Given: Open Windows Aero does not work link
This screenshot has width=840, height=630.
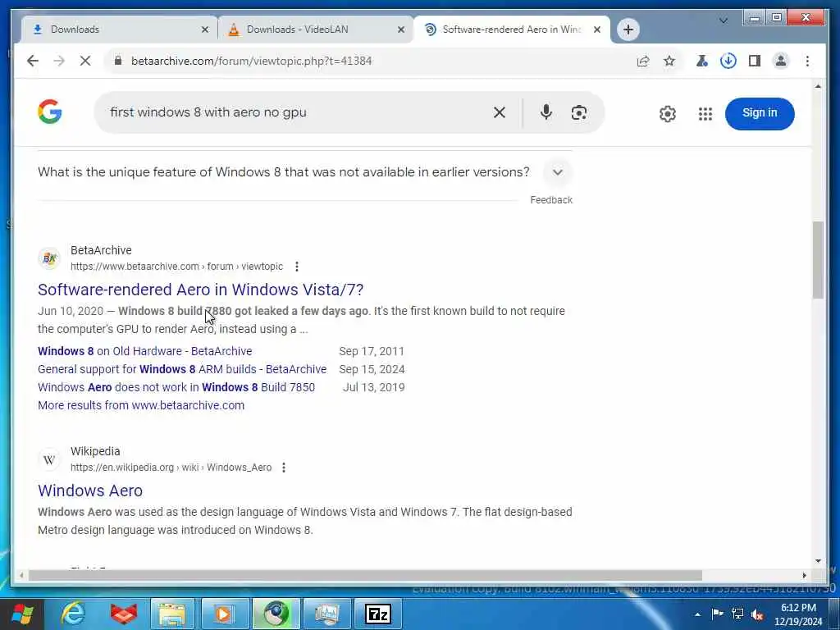Looking at the screenshot, I should tap(176, 387).
